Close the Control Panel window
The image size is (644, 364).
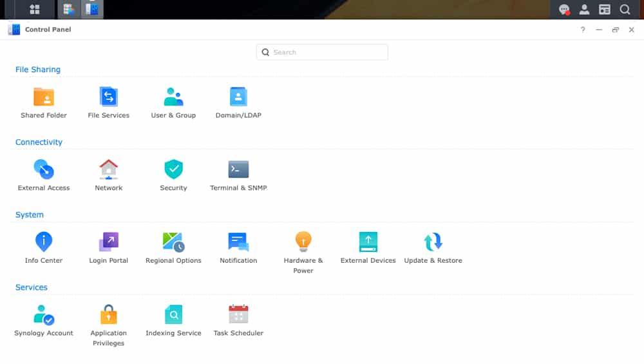point(631,30)
